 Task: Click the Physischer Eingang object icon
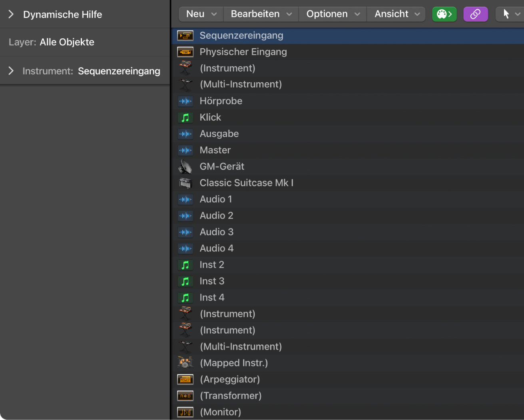point(185,52)
